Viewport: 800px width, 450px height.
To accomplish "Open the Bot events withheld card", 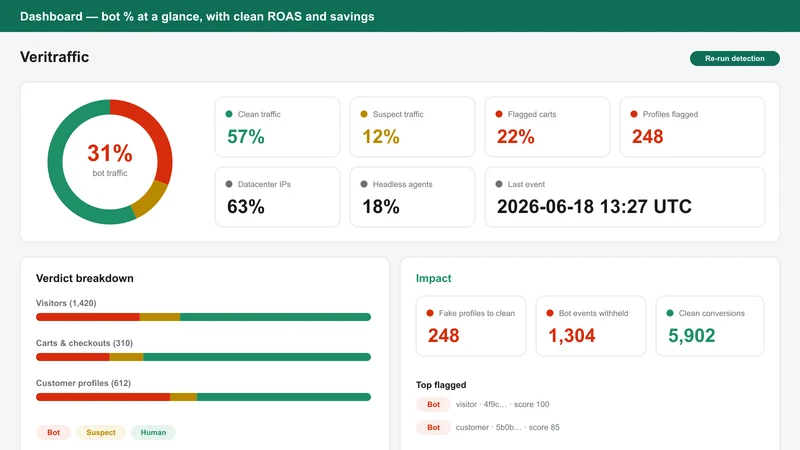I will click(590, 326).
